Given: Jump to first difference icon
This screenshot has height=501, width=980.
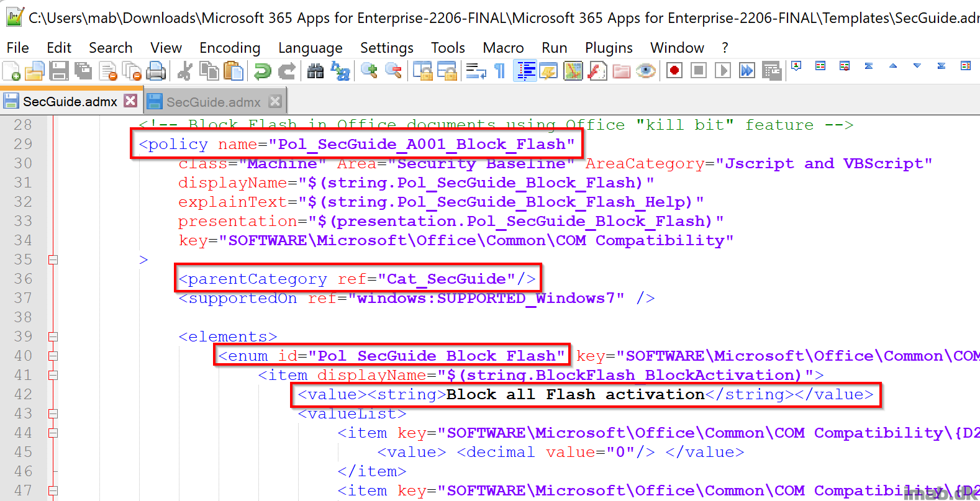Looking at the screenshot, I should (x=869, y=66).
